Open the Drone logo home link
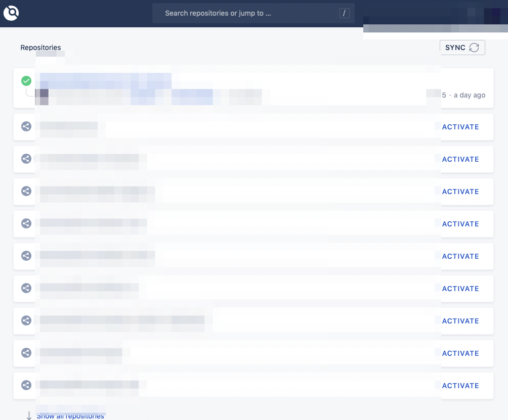This screenshot has height=420, width=508. pyautogui.click(x=11, y=13)
